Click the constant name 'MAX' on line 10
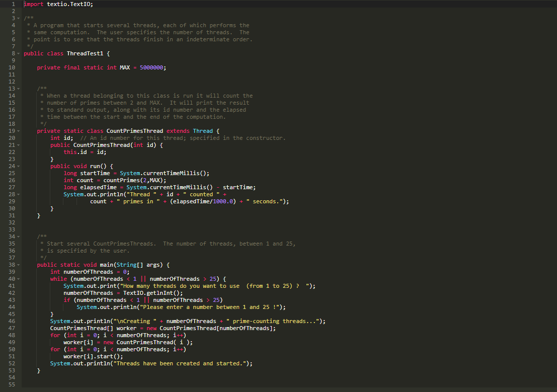557x392 pixels. coord(125,67)
